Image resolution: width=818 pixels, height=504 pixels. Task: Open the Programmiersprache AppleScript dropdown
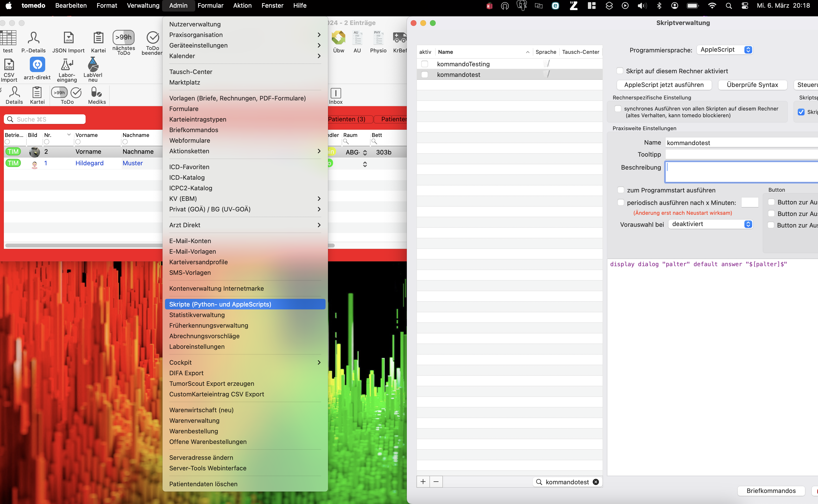coord(725,50)
